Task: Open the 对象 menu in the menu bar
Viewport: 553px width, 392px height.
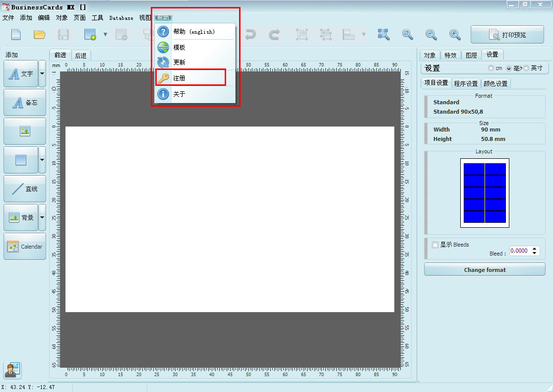Action: click(61, 18)
